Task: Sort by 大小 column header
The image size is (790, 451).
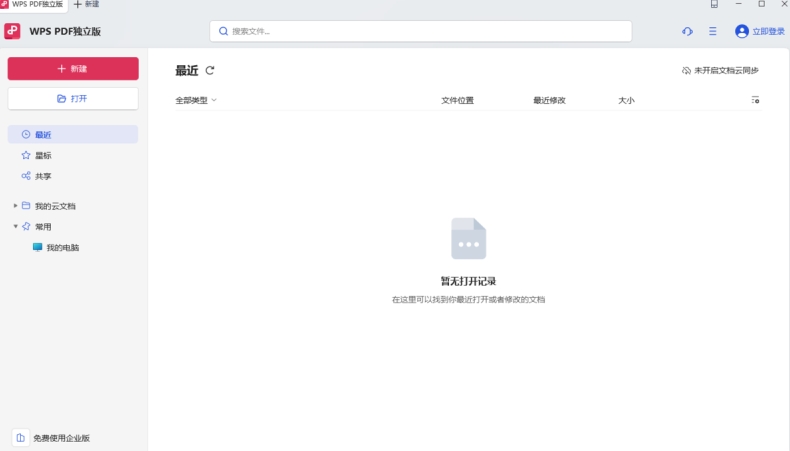Action: coord(626,100)
